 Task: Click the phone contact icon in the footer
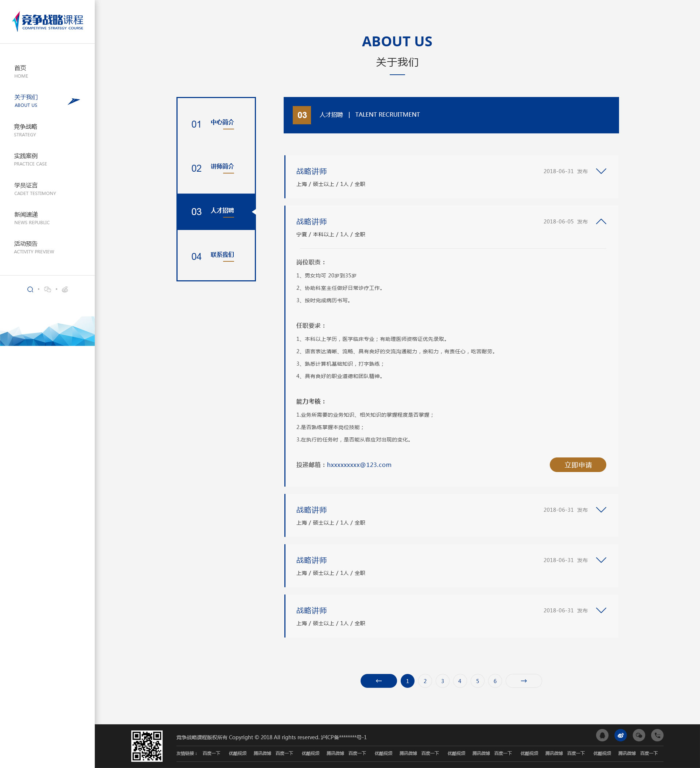pos(657,735)
